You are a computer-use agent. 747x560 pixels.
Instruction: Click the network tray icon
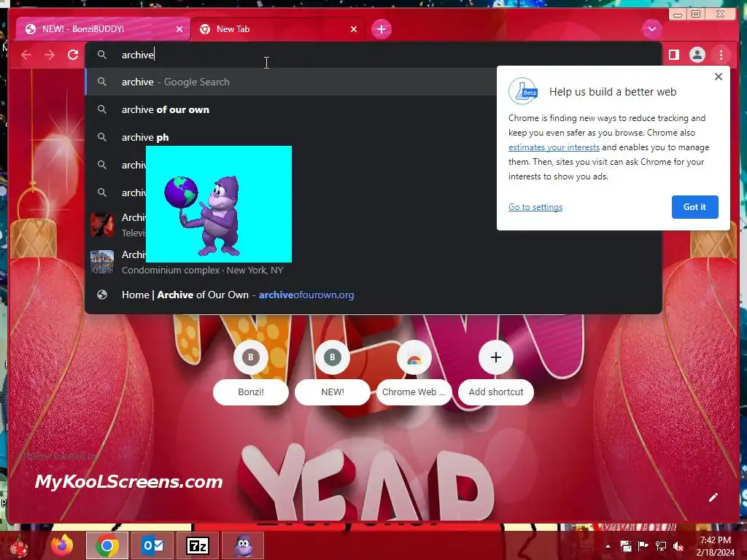pos(661,546)
